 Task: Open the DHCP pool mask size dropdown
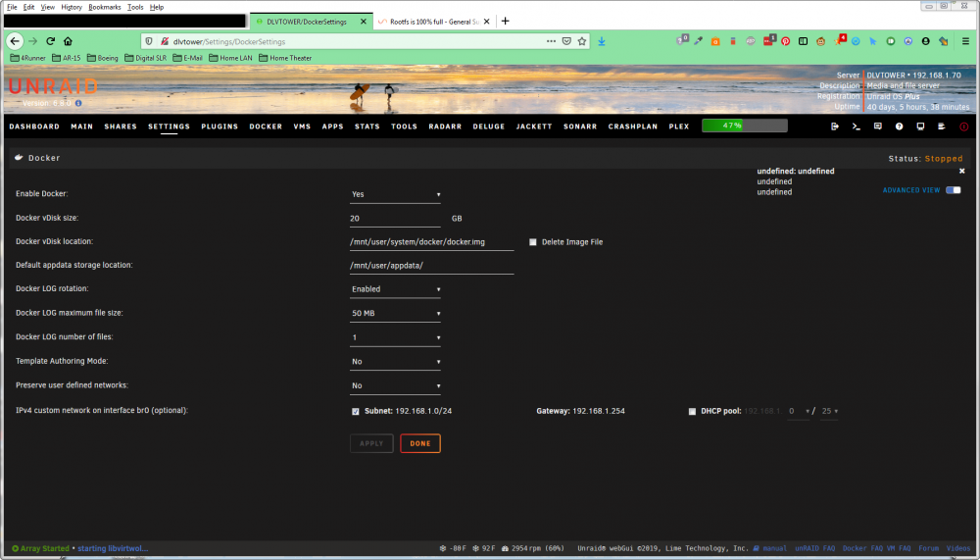(829, 412)
